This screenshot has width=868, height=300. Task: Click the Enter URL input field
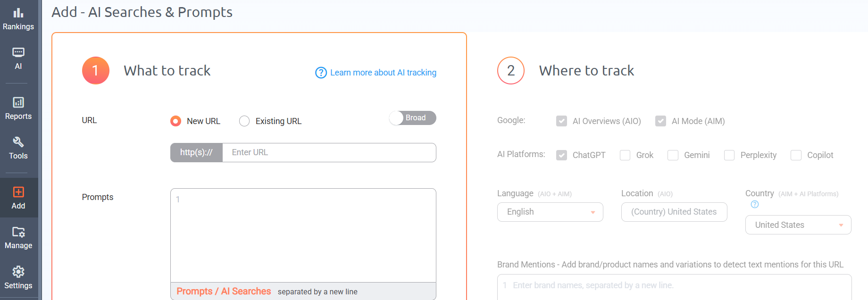(x=329, y=152)
